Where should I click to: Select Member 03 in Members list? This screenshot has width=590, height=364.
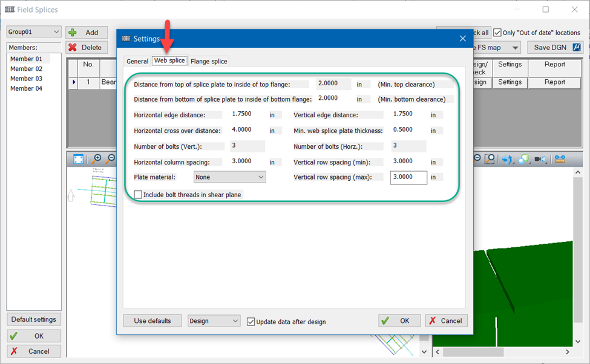pyautogui.click(x=27, y=79)
